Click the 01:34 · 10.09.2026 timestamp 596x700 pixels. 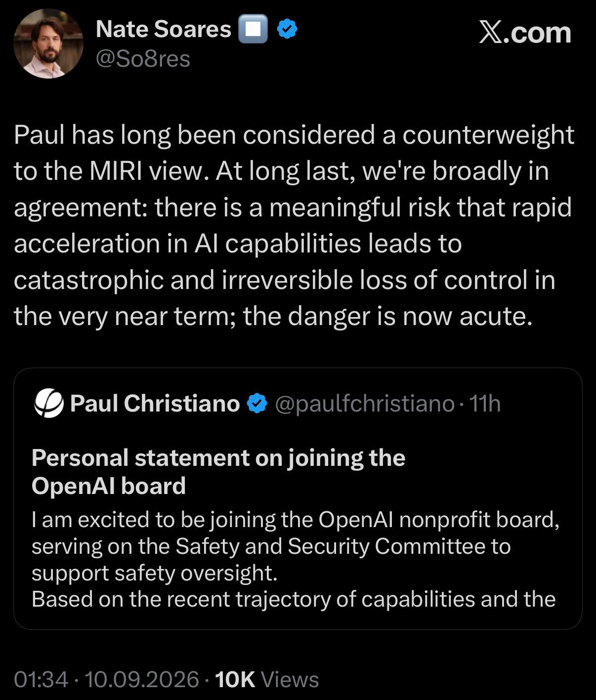106,680
